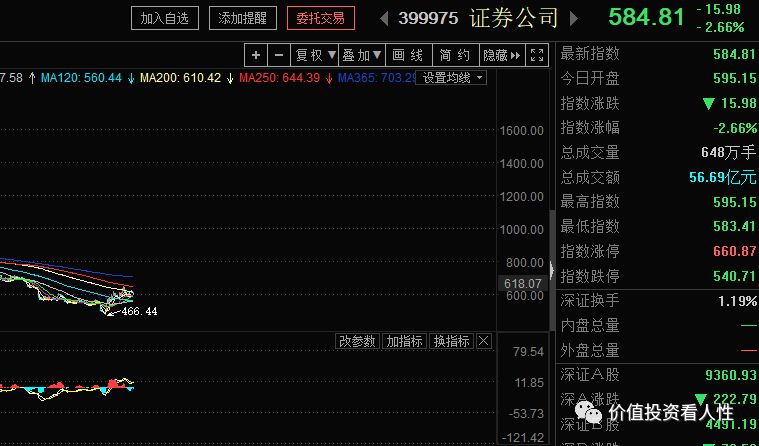Click the 证券公司 index name
759x446 pixels.
[514, 18]
